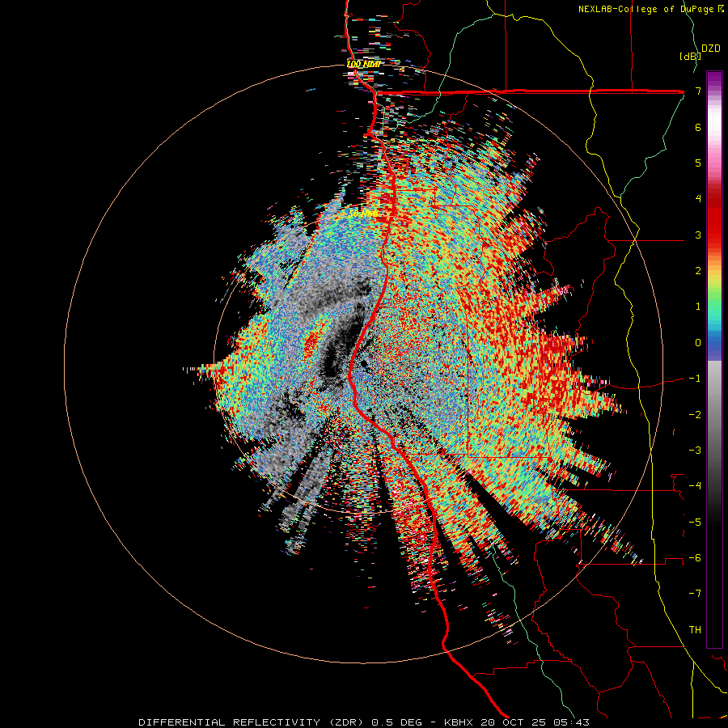This screenshot has width=728, height=728.
Task: Click the DZD legend title
Action: pos(711,49)
